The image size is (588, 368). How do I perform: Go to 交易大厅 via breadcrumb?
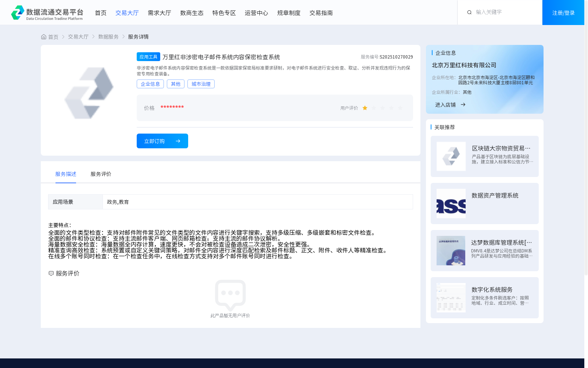(x=78, y=37)
